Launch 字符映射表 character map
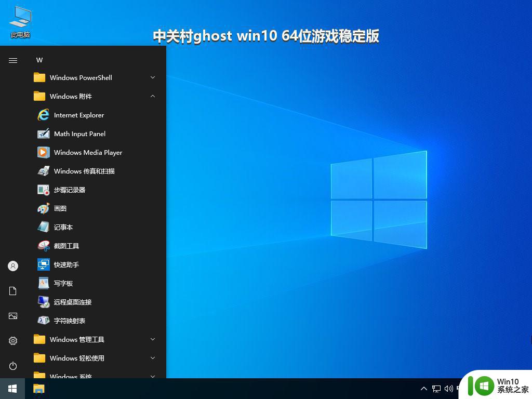532x399 pixels. 70,321
